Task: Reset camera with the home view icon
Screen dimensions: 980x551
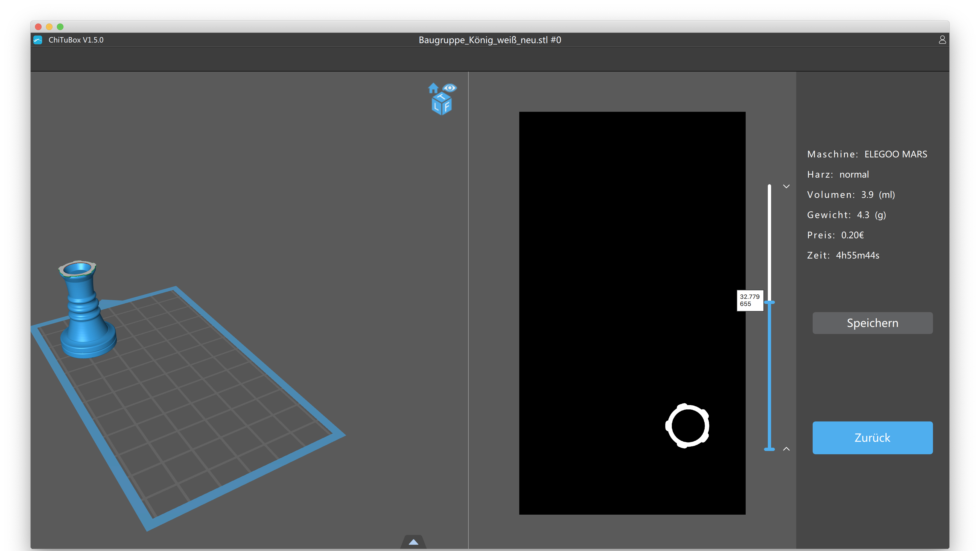Action: tap(433, 88)
